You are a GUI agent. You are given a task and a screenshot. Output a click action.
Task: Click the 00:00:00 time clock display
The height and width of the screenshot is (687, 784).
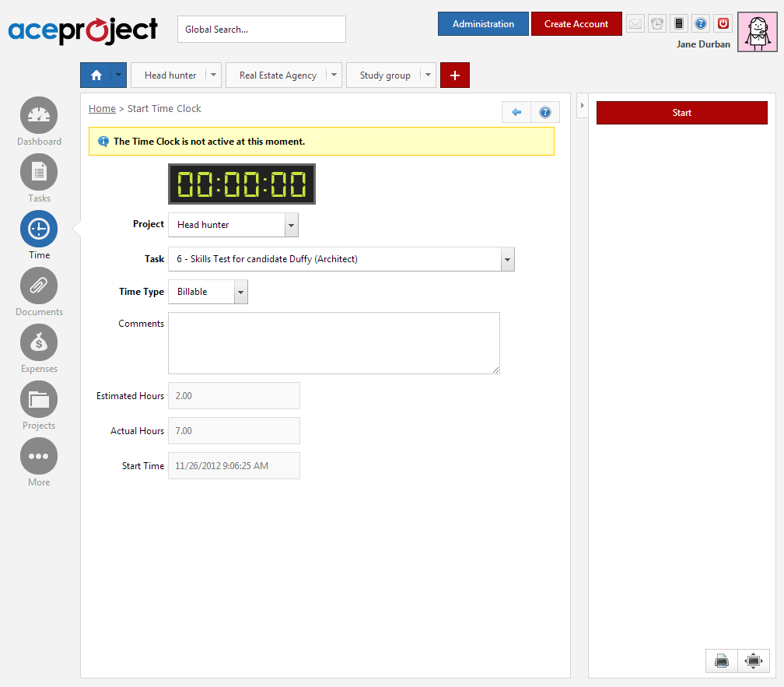coord(242,184)
